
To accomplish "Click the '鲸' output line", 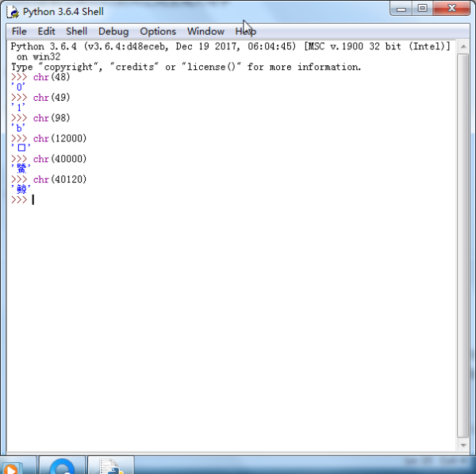I will coord(21,189).
